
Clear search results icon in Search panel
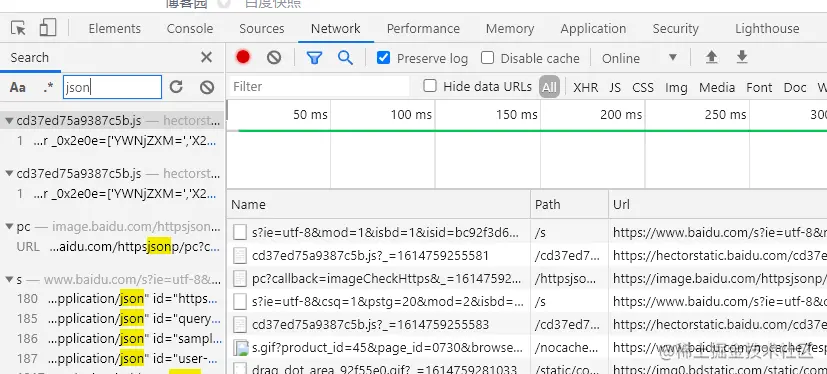point(207,87)
